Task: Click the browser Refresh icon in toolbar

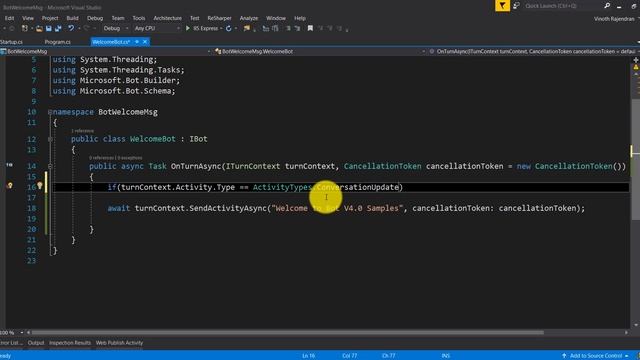Action: click(x=229, y=29)
